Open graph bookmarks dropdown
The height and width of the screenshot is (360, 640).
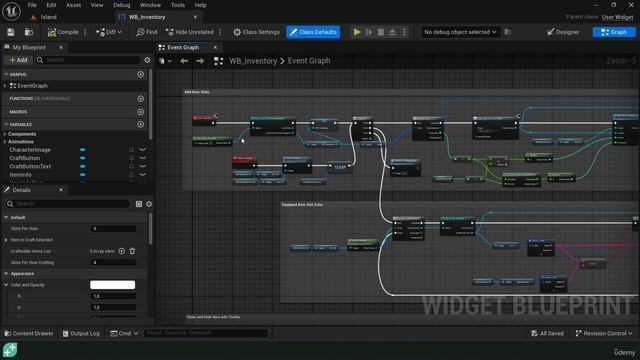click(165, 61)
